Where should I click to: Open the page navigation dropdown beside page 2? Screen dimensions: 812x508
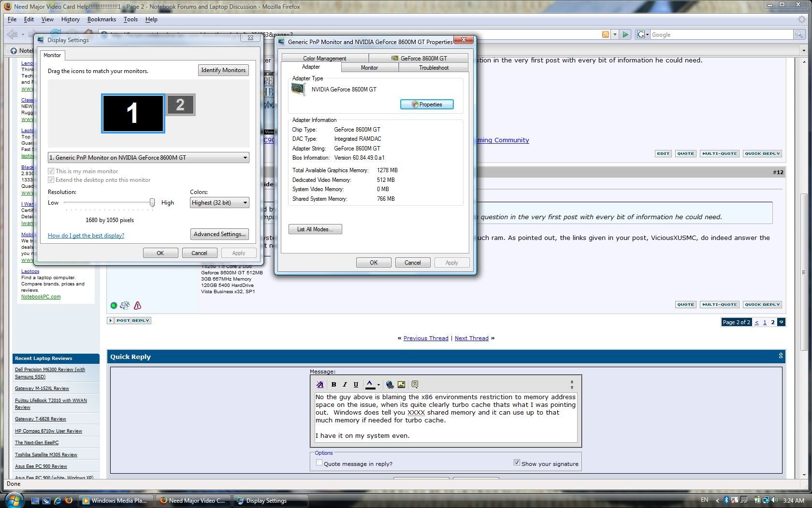(782, 322)
